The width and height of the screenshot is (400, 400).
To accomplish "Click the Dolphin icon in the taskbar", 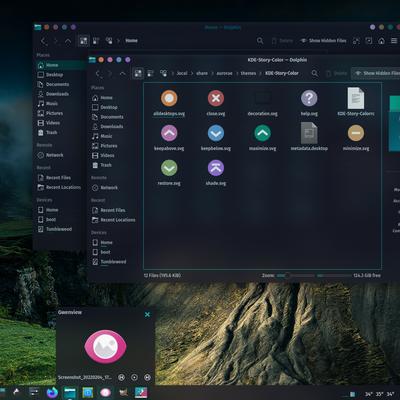I will (x=70, y=393).
